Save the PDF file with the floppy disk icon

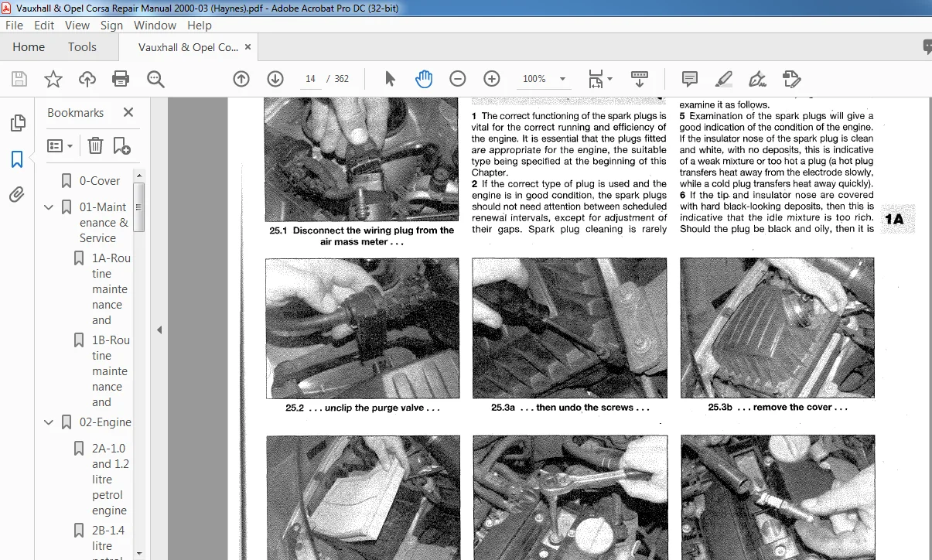[19, 79]
